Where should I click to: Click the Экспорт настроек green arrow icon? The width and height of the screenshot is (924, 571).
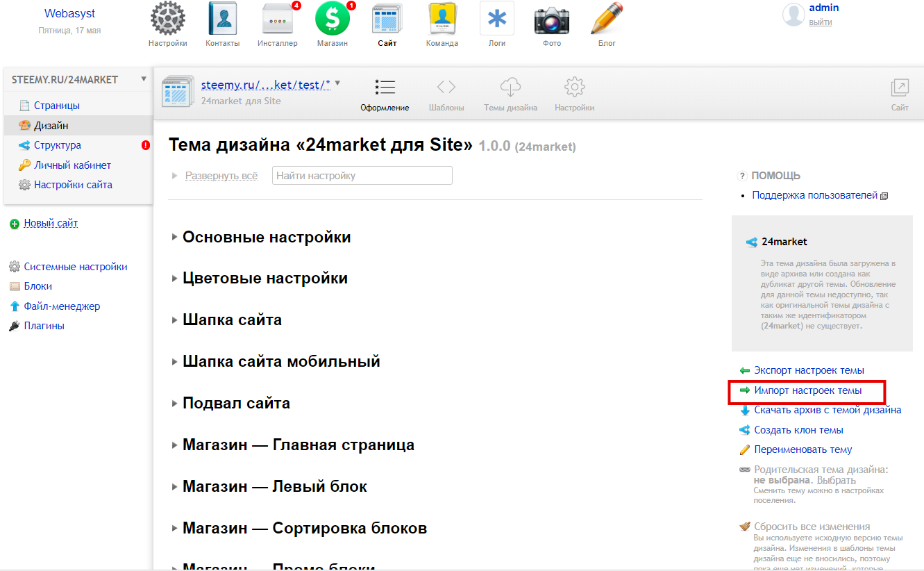tap(745, 371)
